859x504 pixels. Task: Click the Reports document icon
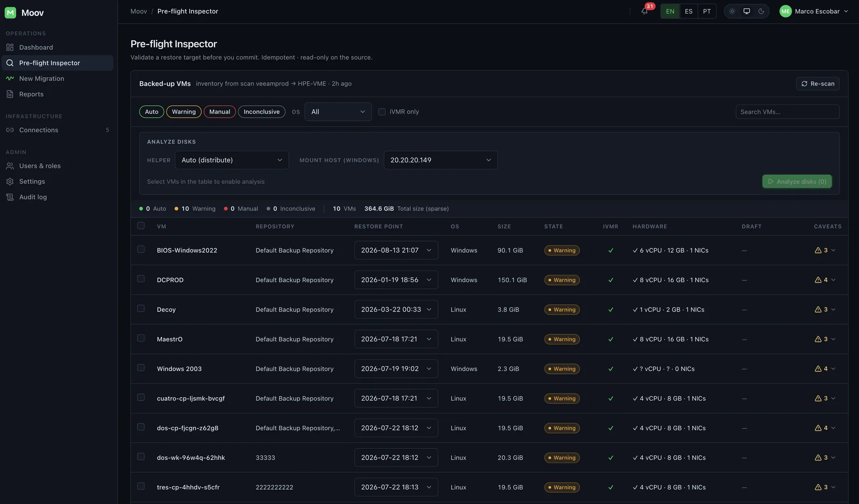10,94
